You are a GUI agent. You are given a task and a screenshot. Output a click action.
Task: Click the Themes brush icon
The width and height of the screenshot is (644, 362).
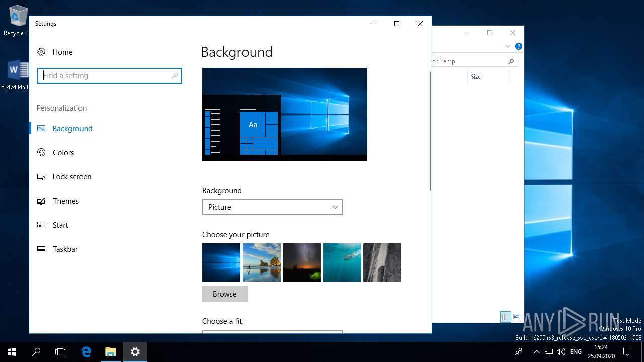coord(41,201)
